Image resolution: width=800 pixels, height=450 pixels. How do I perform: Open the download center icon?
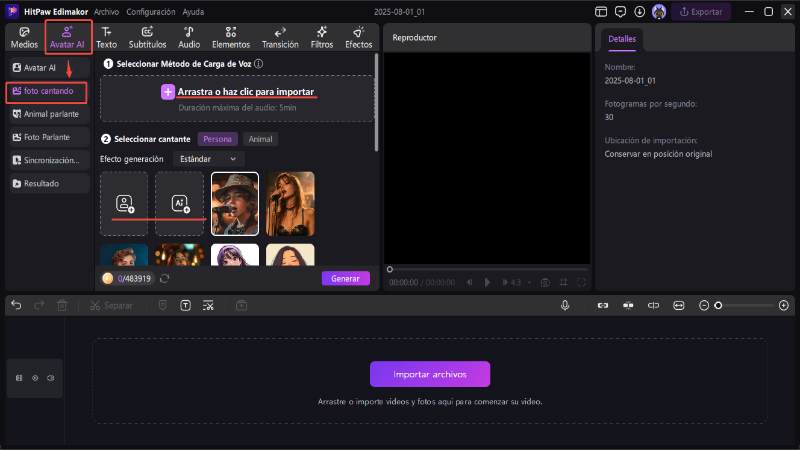pyautogui.click(x=639, y=12)
